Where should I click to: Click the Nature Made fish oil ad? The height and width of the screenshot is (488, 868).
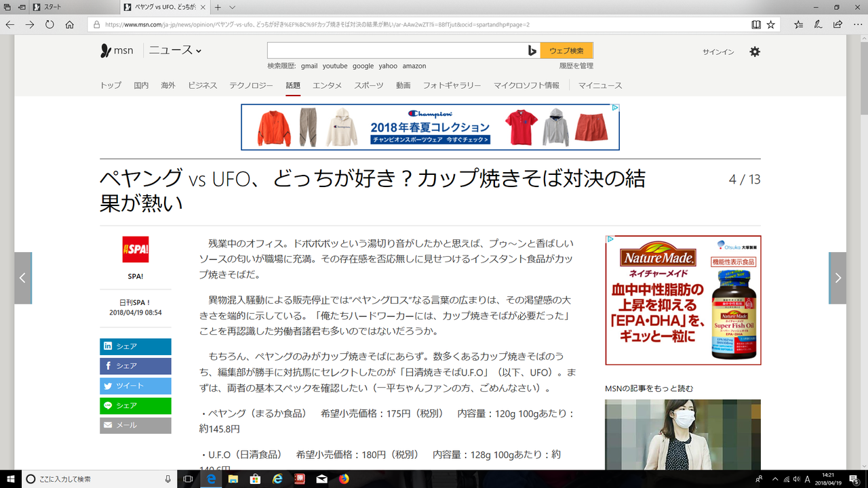pos(683,300)
